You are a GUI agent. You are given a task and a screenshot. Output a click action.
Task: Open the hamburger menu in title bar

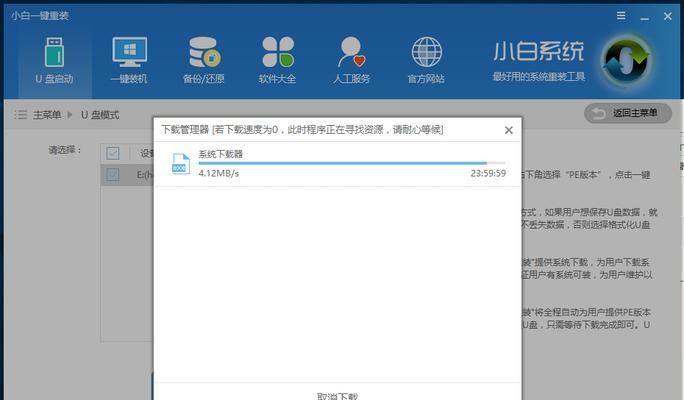point(621,16)
